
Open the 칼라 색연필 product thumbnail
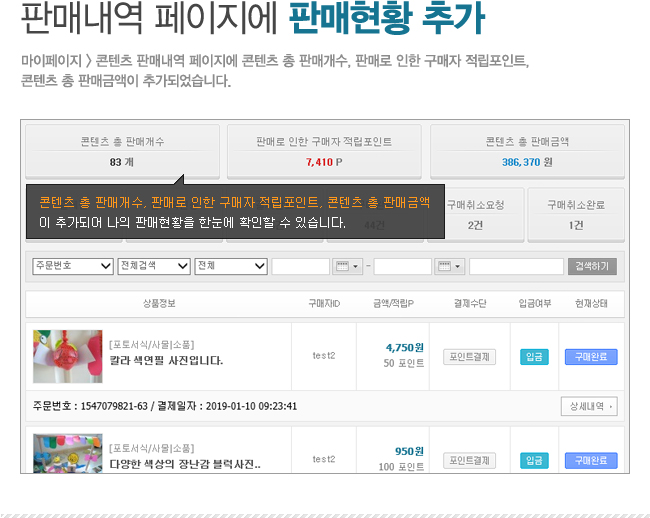click(x=68, y=356)
